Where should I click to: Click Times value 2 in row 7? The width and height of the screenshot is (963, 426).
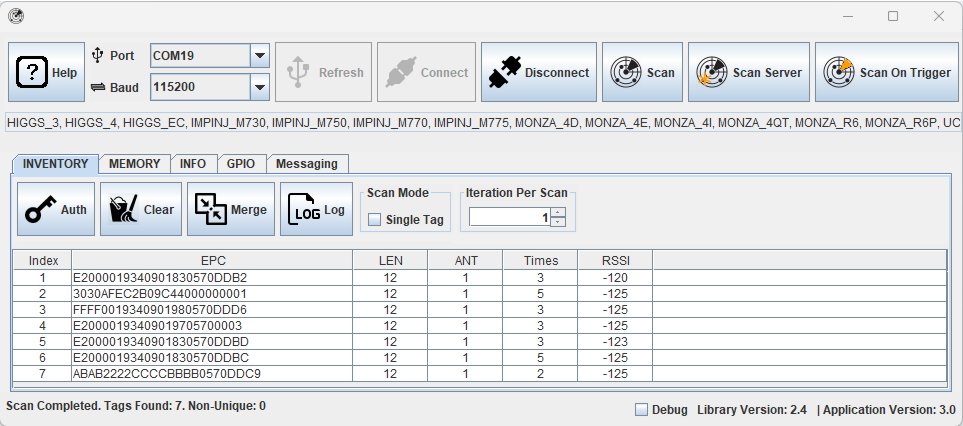(x=540, y=374)
